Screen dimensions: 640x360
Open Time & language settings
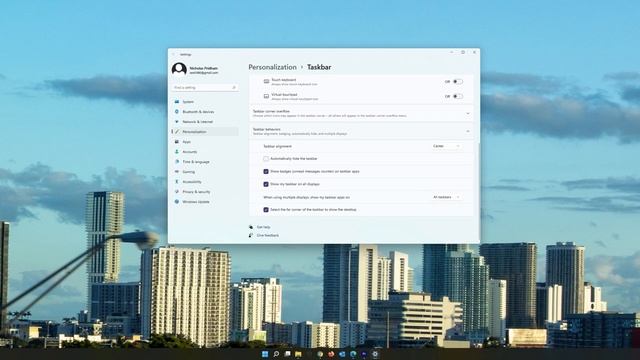205,162
